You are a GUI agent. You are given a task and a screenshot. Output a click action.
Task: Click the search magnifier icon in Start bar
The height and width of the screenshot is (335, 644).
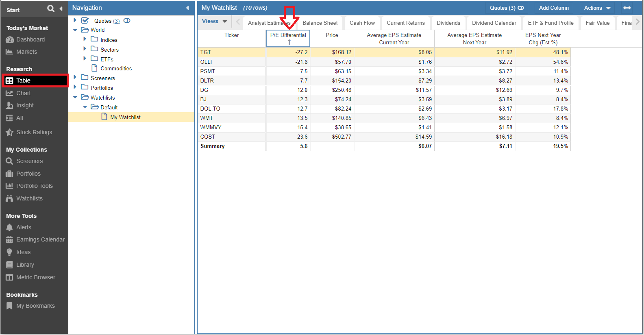tap(51, 9)
